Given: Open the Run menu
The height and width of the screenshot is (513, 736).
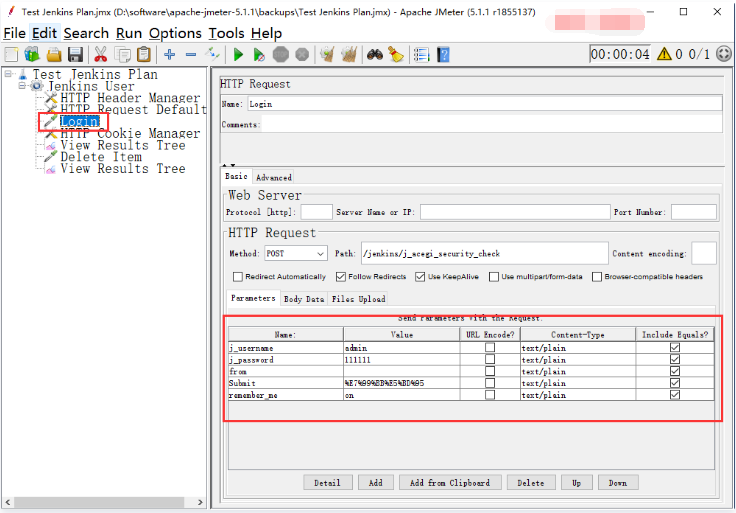Looking at the screenshot, I should click(129, 33).
